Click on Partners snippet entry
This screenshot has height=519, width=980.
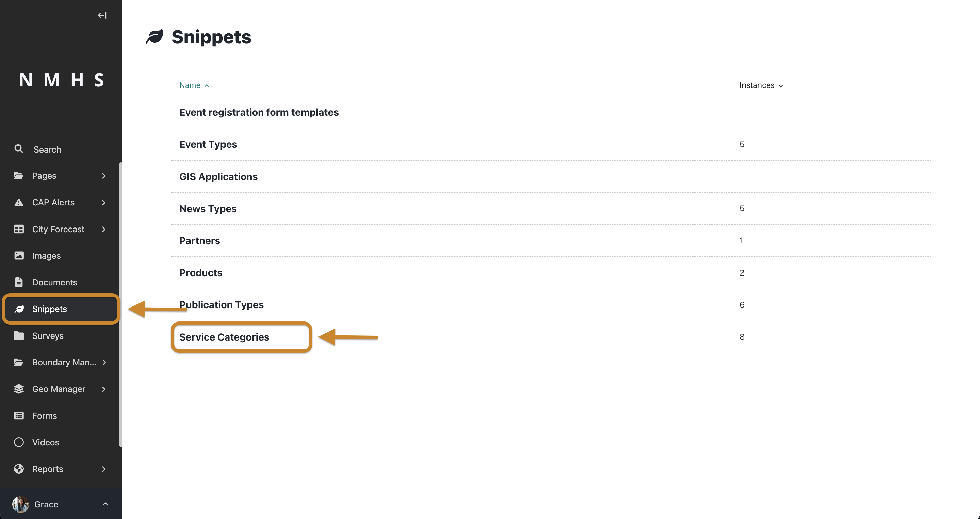(x=200, y=240)
